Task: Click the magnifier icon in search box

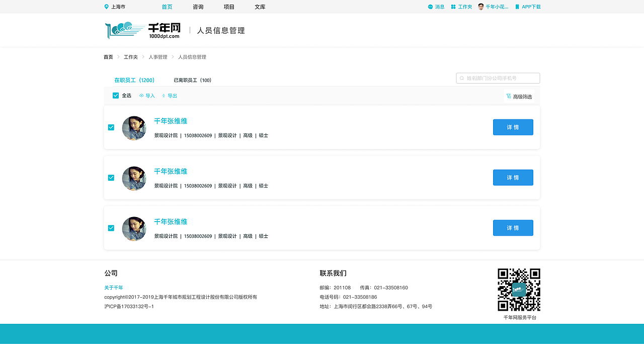Action: click(462, 78)
